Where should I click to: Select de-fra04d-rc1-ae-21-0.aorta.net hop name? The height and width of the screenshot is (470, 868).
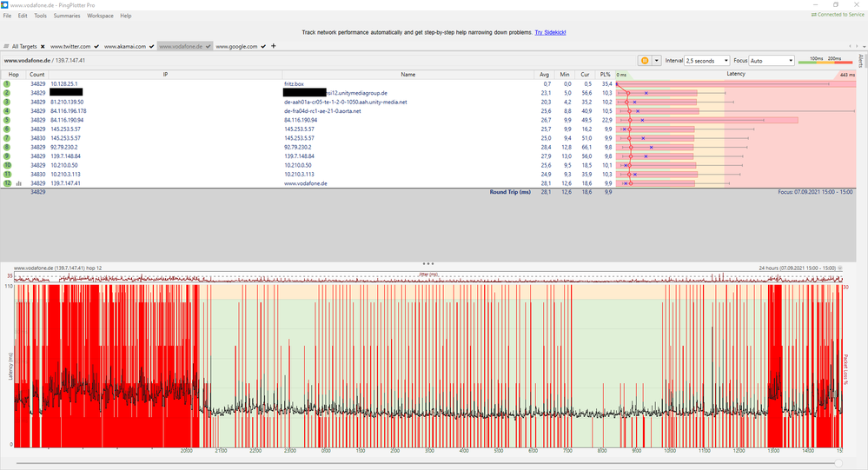(x=322, y=110)
